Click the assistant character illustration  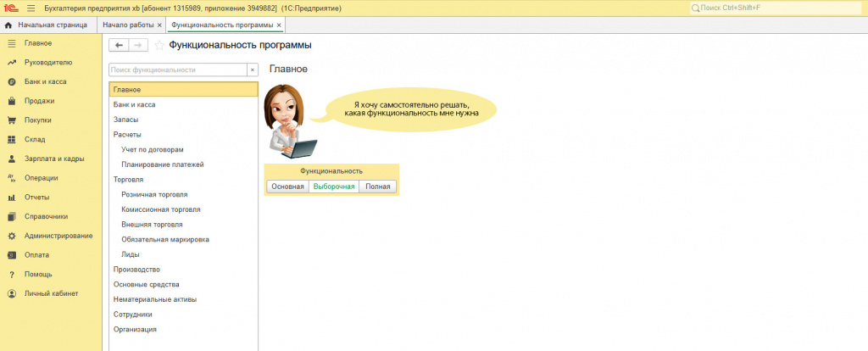290,122
